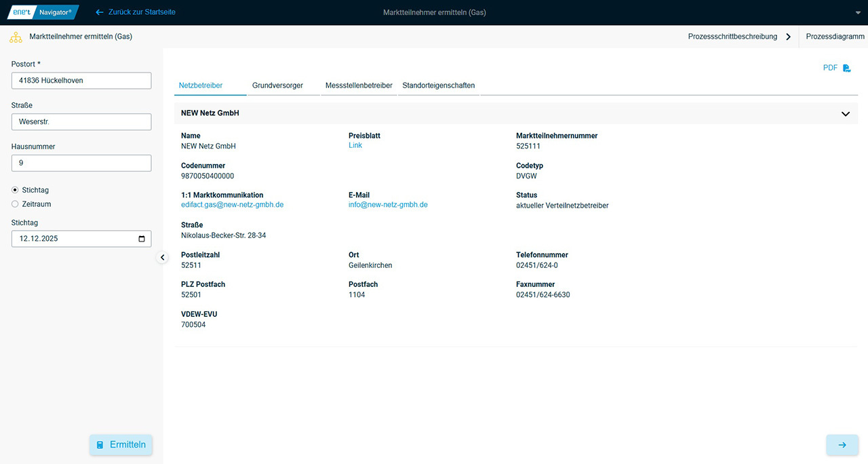Switch to the Grundversorger tab
Viewport: 868px width, 464px height.
277,85
